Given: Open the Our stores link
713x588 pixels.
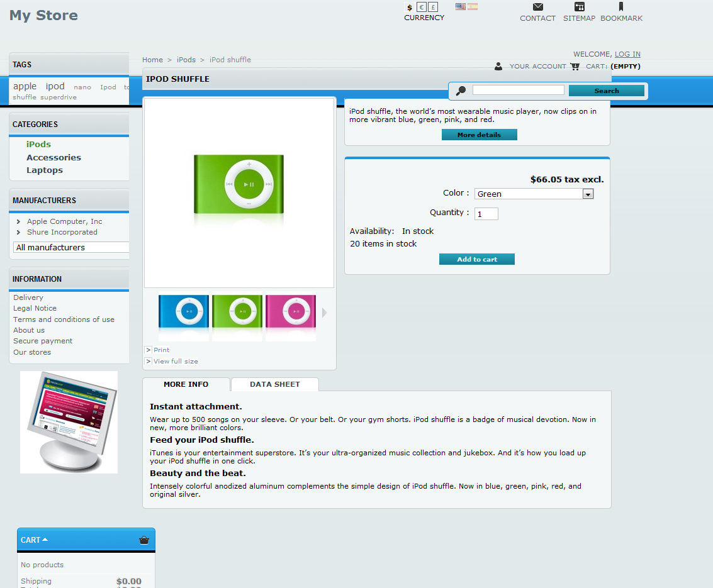Looking at the screenshot, I should (32, 352).
